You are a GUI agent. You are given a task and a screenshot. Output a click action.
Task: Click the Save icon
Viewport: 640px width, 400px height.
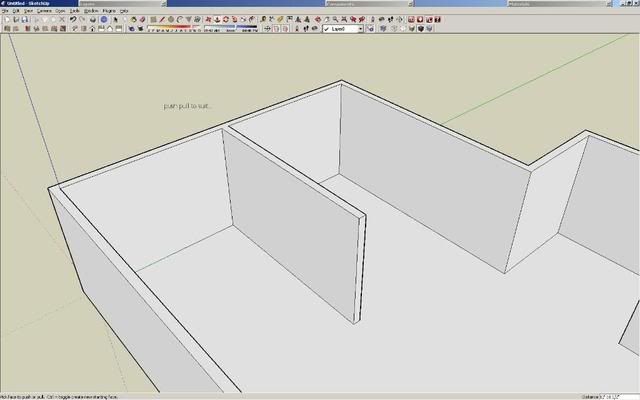coord(25,20)
